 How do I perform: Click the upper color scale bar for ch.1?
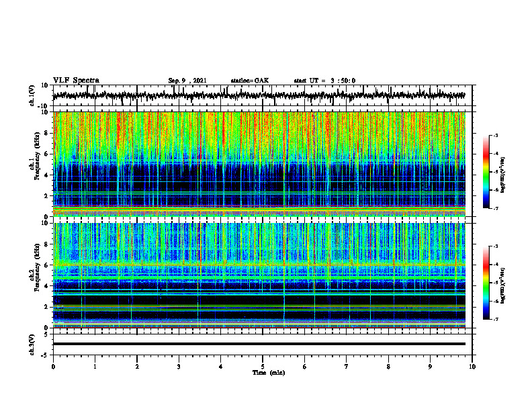pos(486,172)
